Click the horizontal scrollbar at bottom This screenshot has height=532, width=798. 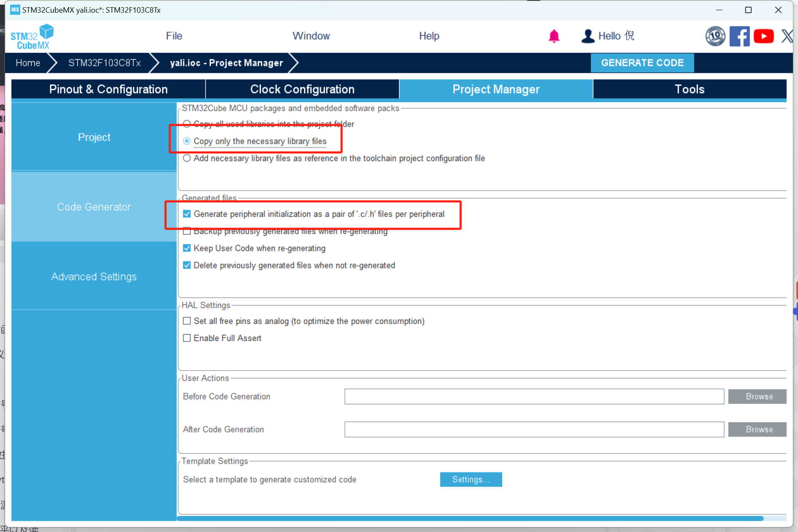tap(470, 518)
